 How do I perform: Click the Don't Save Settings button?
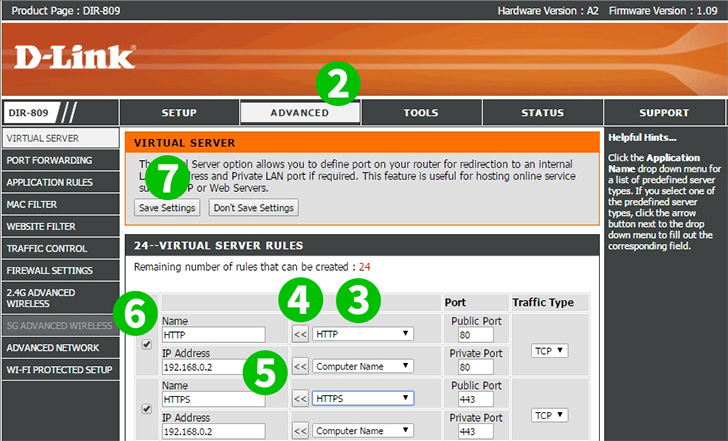click(x=254, y=208)
